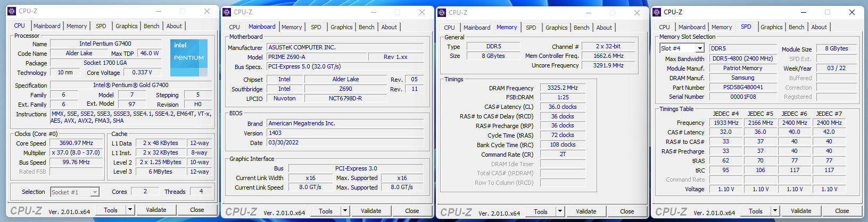Expand Tools dropdown arrow in Mainboard window
This screenshot has width=868, height=222.
pos(345,211)
